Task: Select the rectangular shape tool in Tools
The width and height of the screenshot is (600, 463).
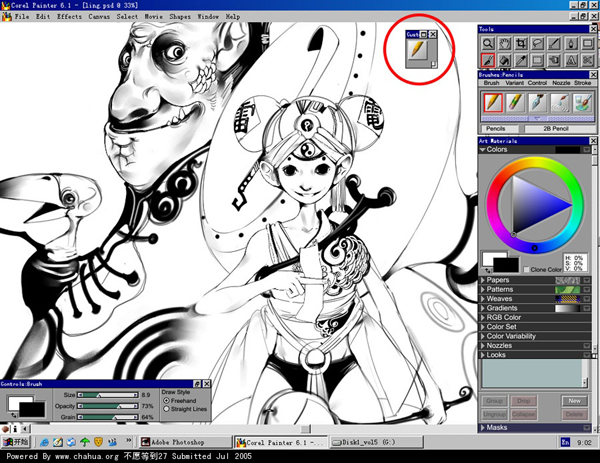Action: pos(588,44)
